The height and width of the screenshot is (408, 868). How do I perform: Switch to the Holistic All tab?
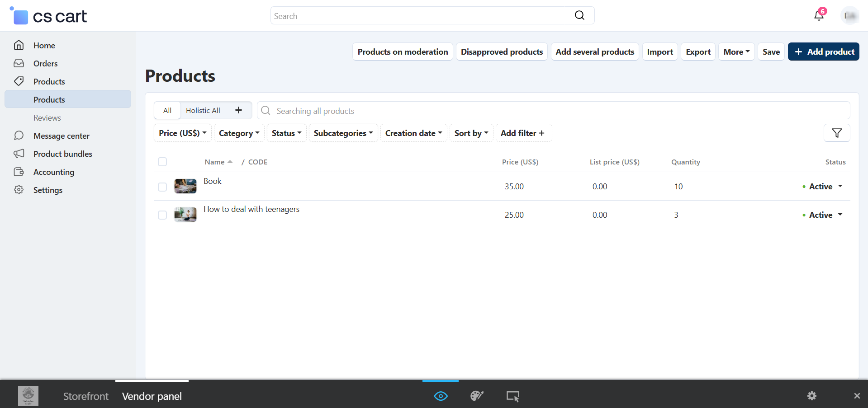pos(203,110)
